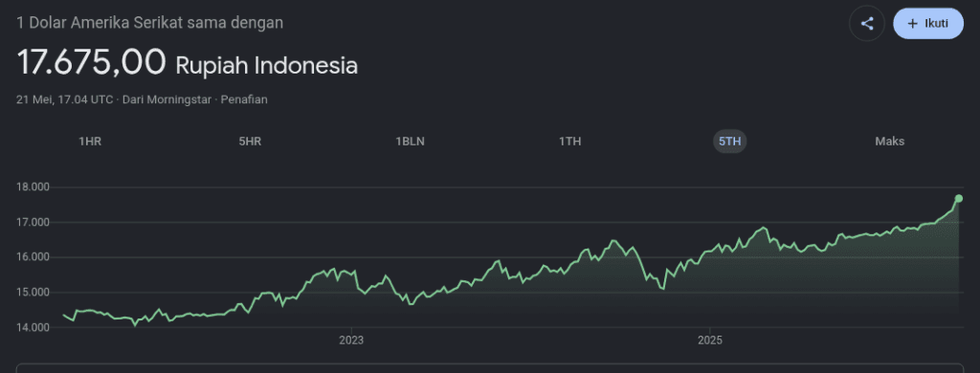Click the '21 Mei, 17.04 UTC' timestamp
Image resolution: width=980 pixels, height=373 pixels.
(x=65, y=99)
